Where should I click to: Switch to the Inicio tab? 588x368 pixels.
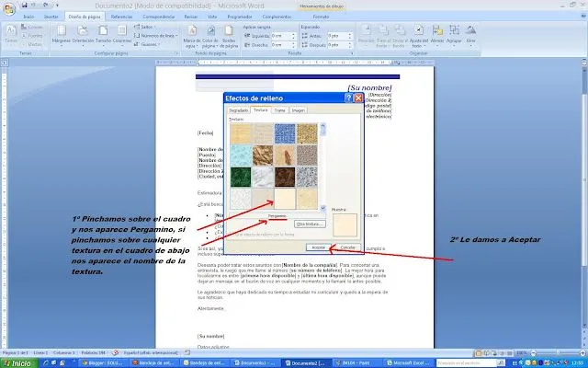coord(28,17)
